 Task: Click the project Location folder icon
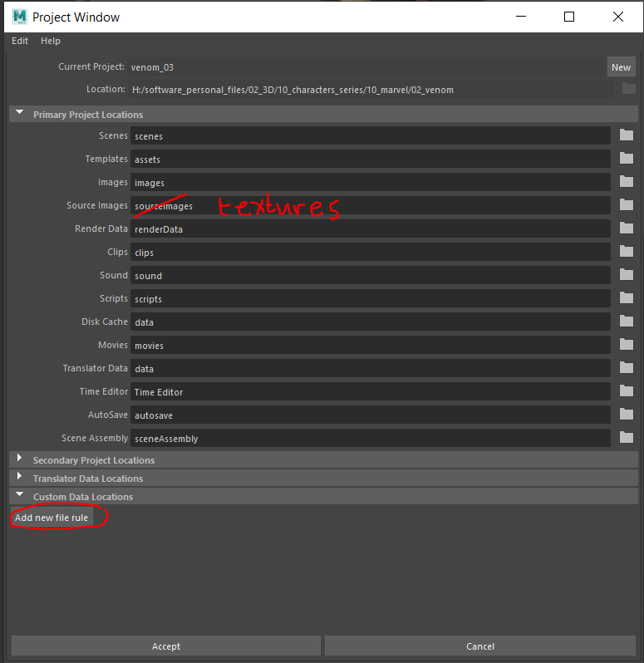coord(628,89)
